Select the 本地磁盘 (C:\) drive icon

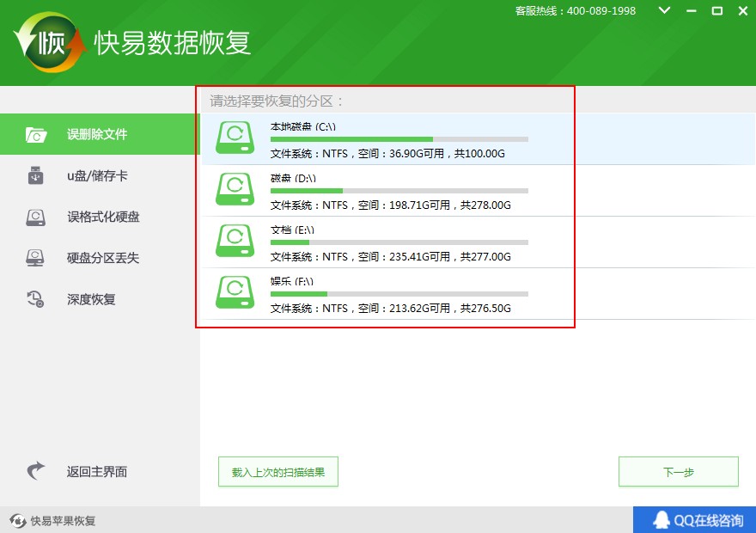click(x=235, y=138)
